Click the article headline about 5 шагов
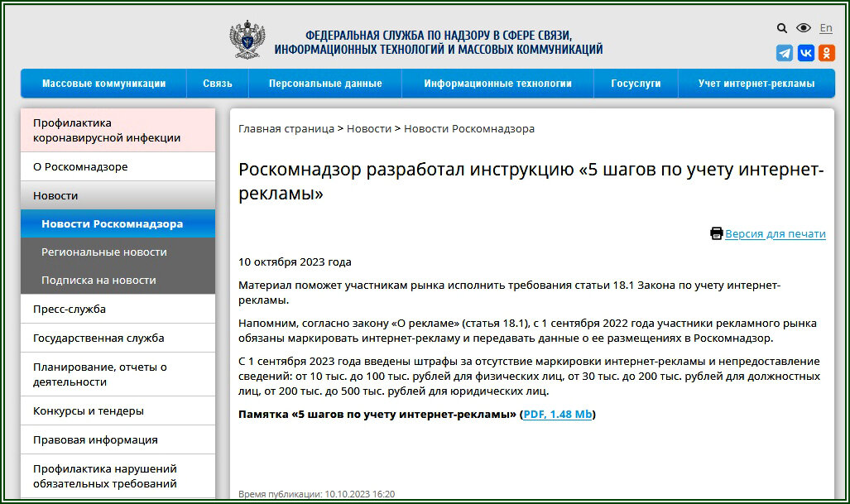Viewport: 850px width, 504px height. [x=531, y=181]
